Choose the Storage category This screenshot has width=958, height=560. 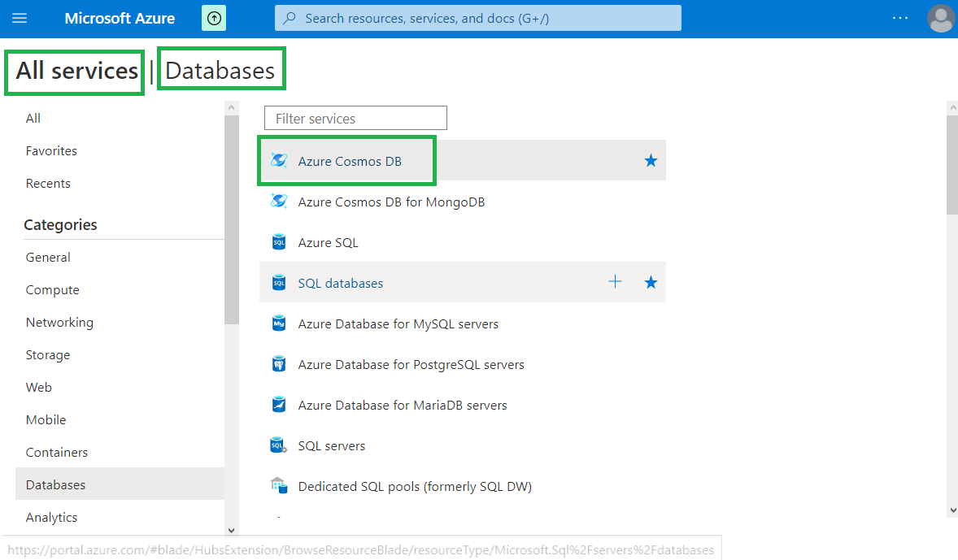coord(48,355)
